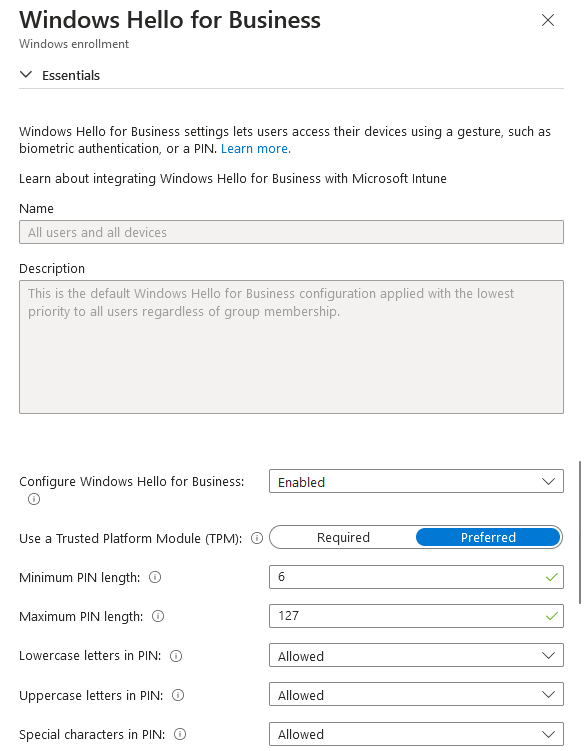Screen dimensions: 584x751
Task: Collapse the Essentials section chevron
Action: pos(26,75)
